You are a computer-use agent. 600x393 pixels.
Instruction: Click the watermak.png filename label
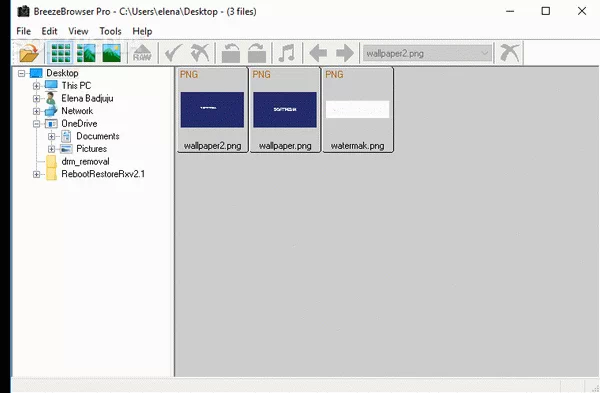(357, 146)
